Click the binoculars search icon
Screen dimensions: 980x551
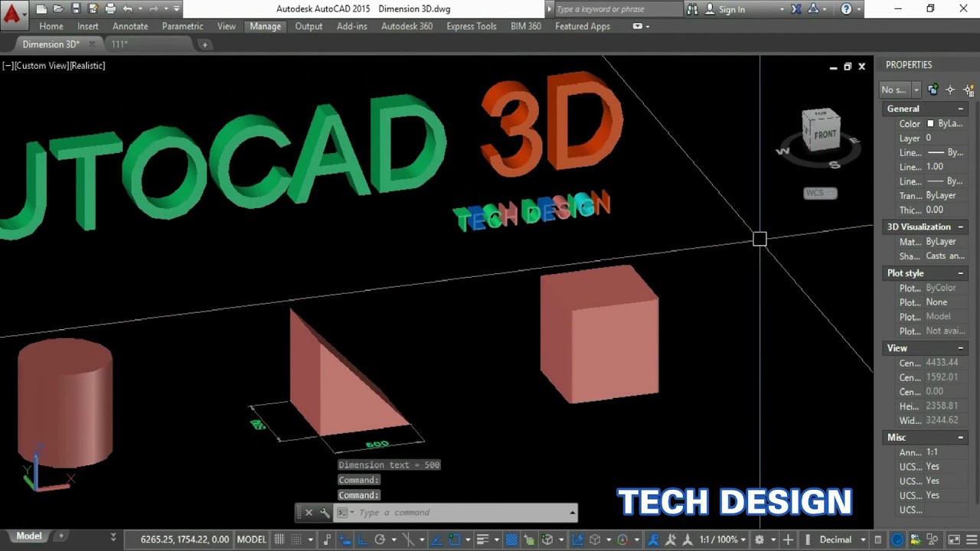pos(692,9)
